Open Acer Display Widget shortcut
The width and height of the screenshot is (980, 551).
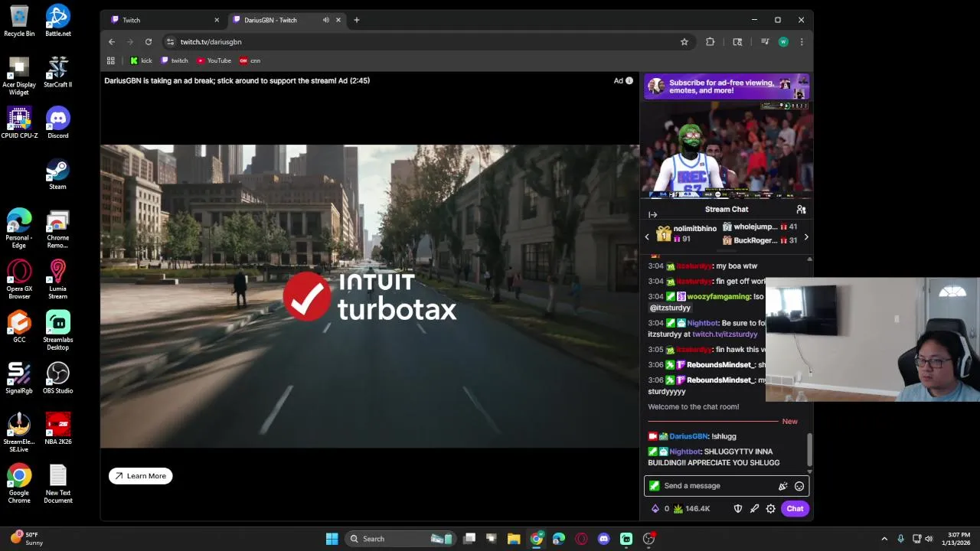(19, 76)
